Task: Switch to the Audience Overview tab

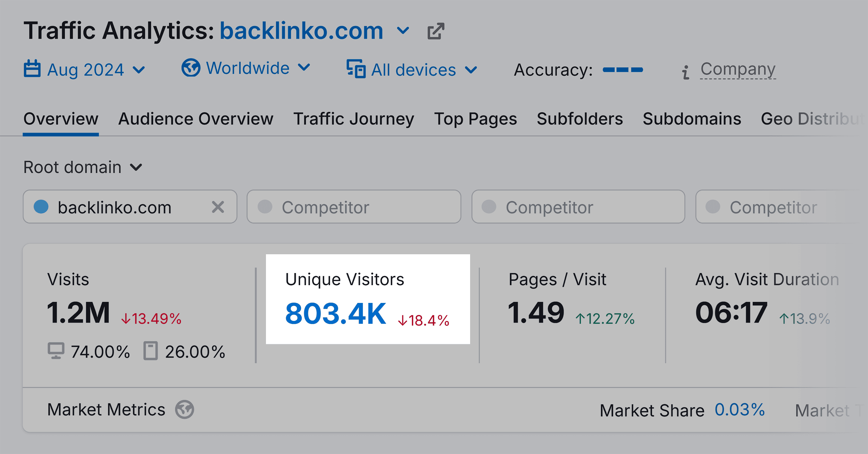Action: pyautogui.click(x=196, y=119)
